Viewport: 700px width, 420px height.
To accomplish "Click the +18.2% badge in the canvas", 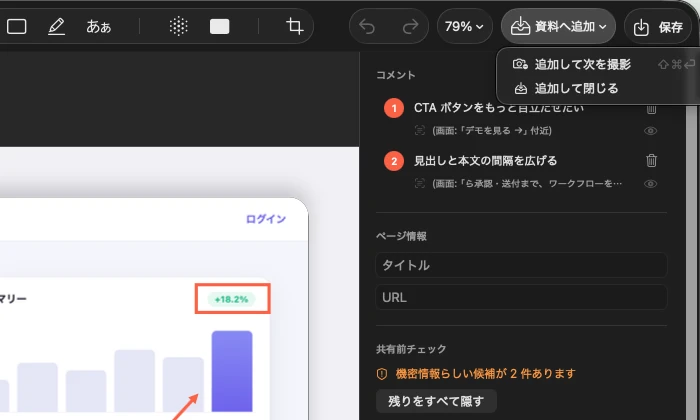I will 231,299.
